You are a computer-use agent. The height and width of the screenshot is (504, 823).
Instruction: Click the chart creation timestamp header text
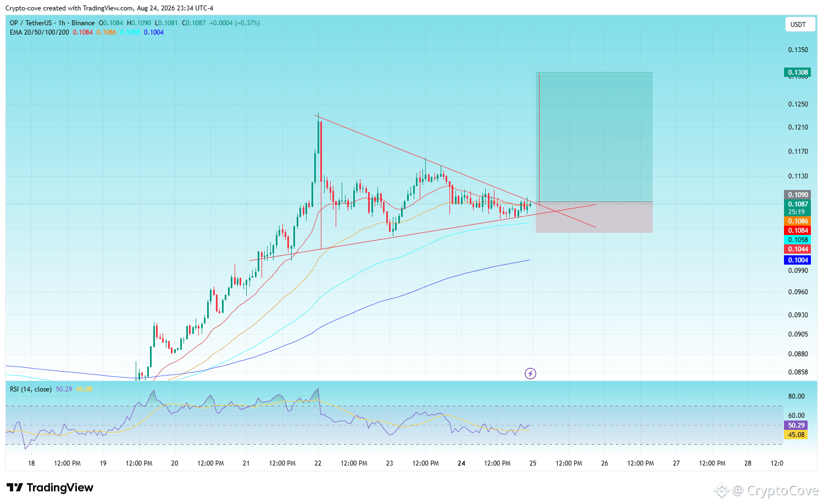tap(109, 8)
